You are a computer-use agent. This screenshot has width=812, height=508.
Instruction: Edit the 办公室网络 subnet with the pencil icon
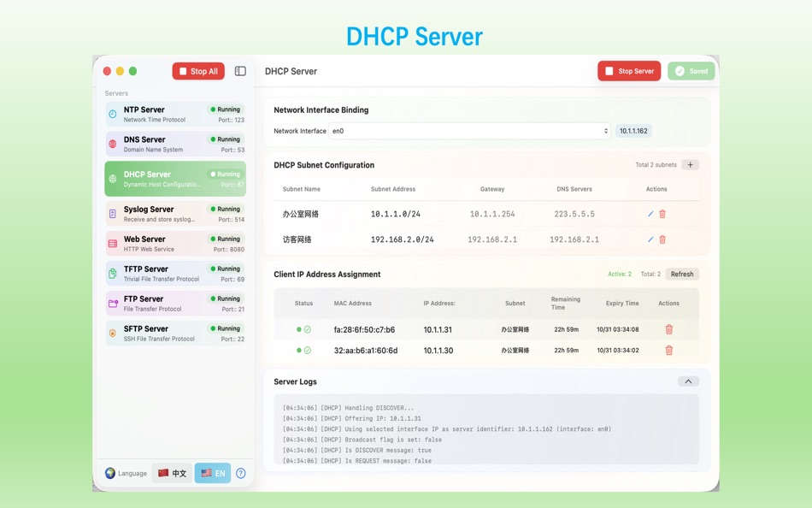(x=650, y=213)
